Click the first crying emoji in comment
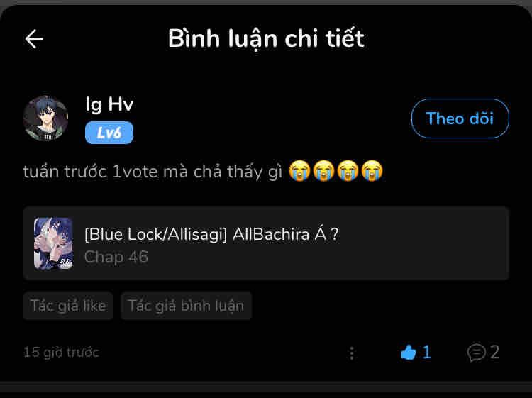The image size is (532, 398). tap(299, 171)
